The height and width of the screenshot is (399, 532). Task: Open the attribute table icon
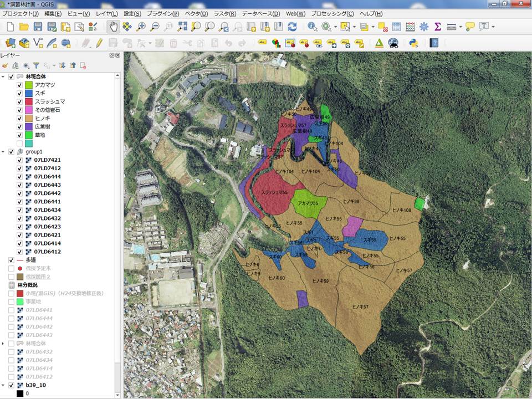point(397,27)
